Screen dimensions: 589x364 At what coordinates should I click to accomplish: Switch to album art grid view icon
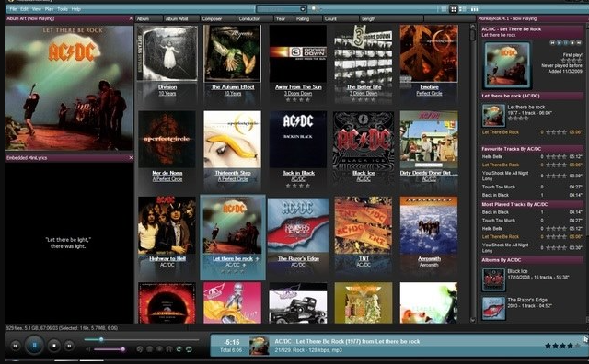click(x=454, y=9)
